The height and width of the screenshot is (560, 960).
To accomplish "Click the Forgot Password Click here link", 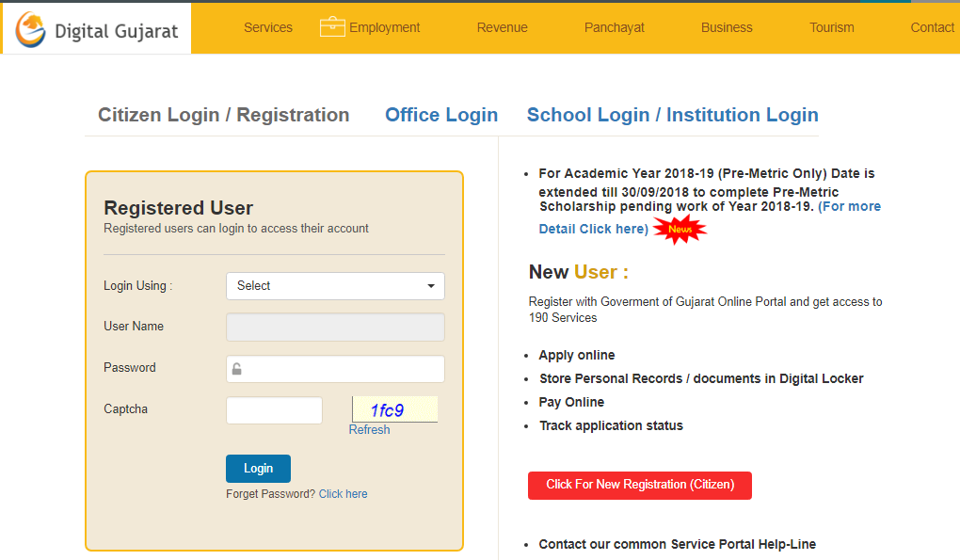I will [343, 493].
